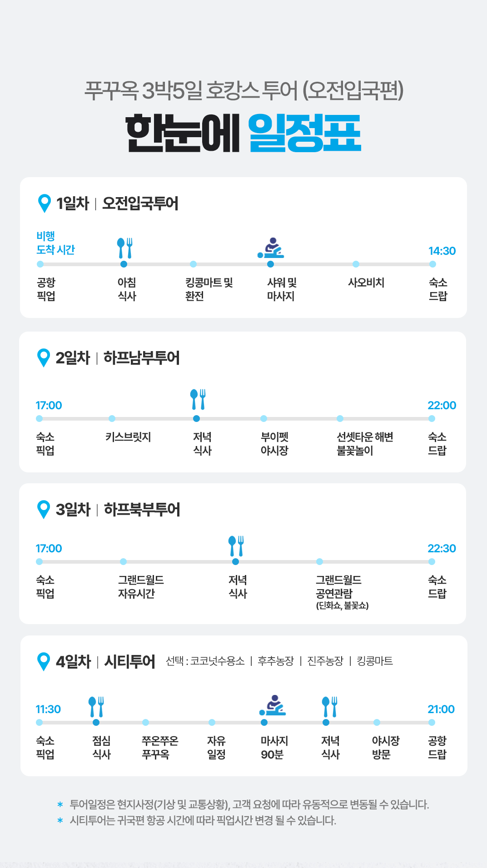This screenshot has height=868, width=487.
Task: Click the massage icon above 마사지 90분
Action: 273,705
